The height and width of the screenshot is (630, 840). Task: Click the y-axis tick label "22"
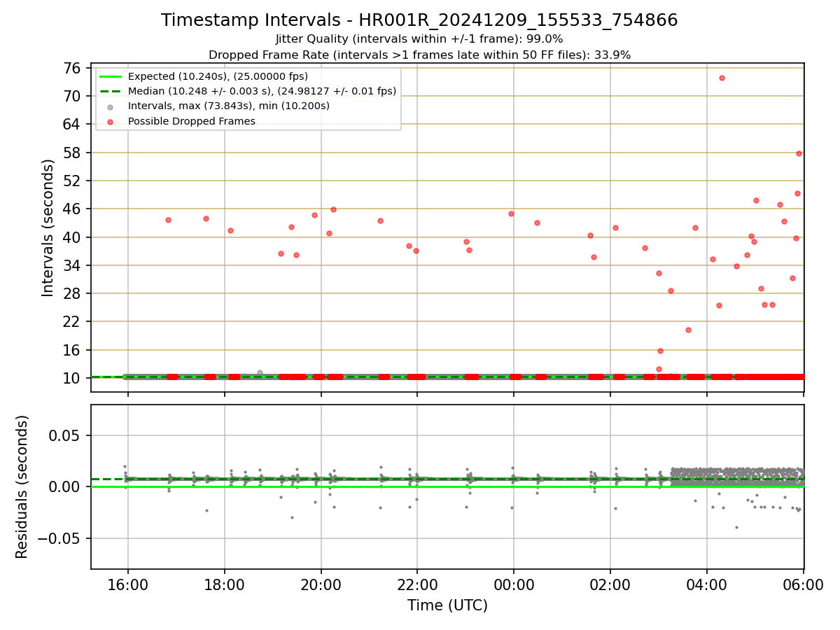point(72,321)
